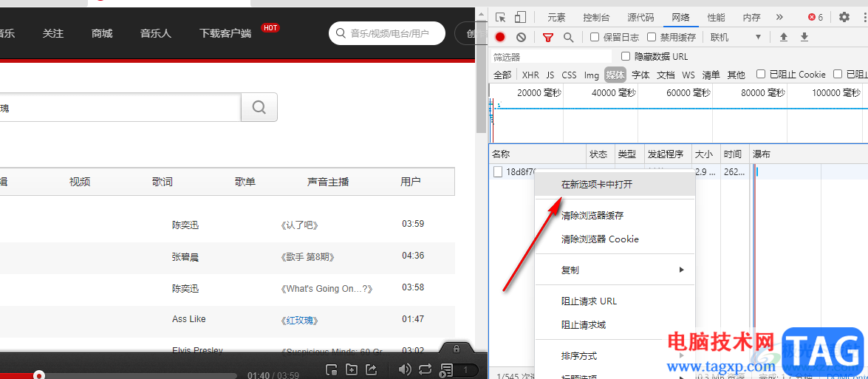Sort requests by the 名称 column header
This screenshot has width=868, height=379.
pyautogui.click(x=538, y=154)
